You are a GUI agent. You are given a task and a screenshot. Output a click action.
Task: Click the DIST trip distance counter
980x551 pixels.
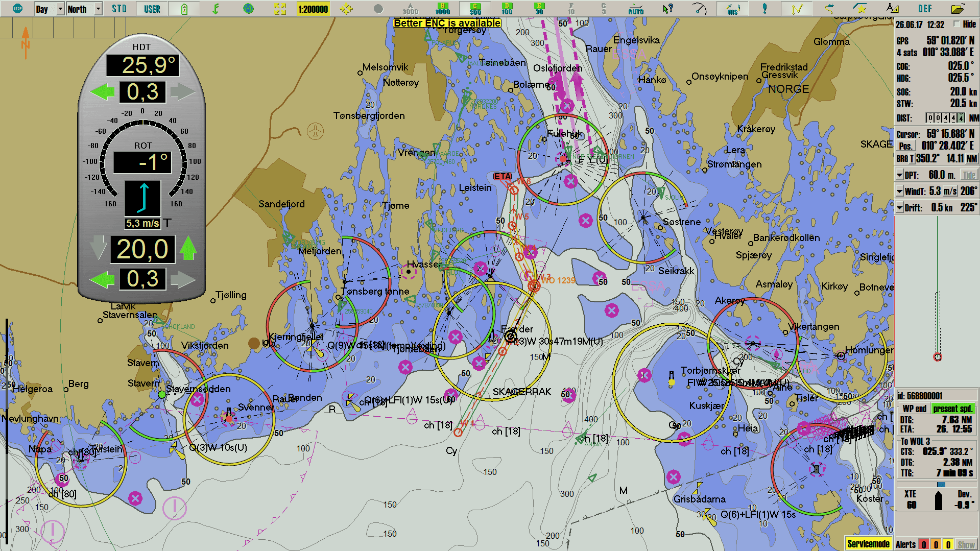[x=945, y=117]
